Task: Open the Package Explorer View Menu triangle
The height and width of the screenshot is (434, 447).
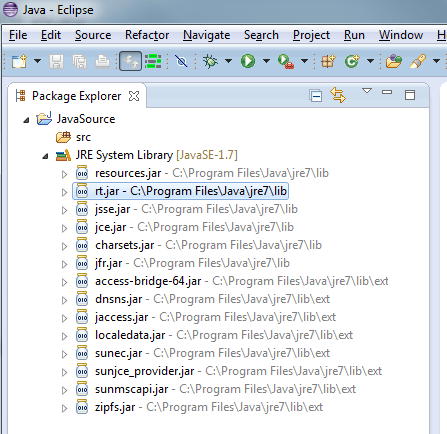Action: pos(367,91)
